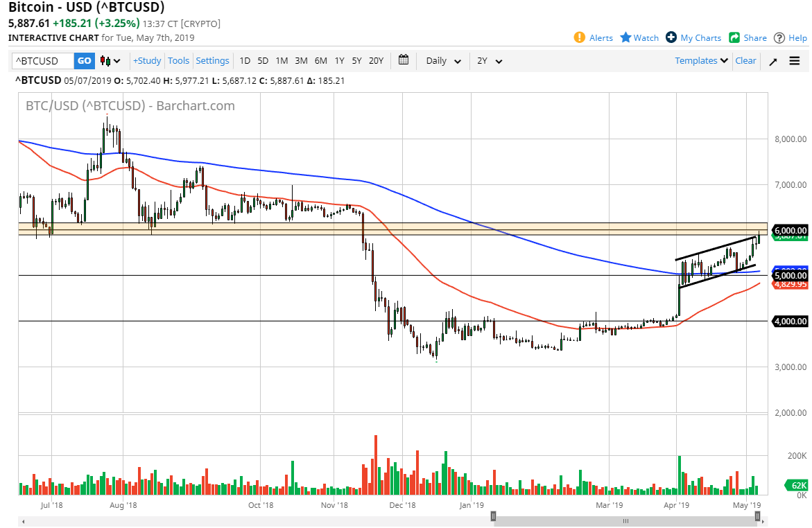
Task: Expand the 2Y period dropdown
Action: click(490, 61)
